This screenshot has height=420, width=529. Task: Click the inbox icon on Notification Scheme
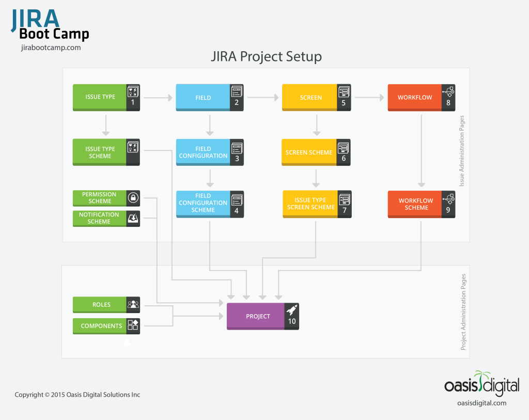pos(133,219)
